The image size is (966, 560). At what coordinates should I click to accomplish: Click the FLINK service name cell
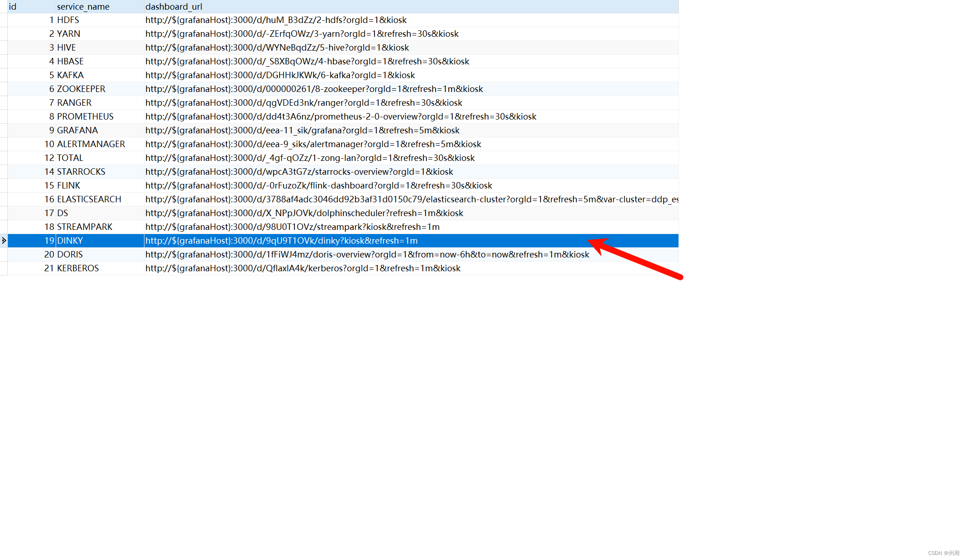69,186
